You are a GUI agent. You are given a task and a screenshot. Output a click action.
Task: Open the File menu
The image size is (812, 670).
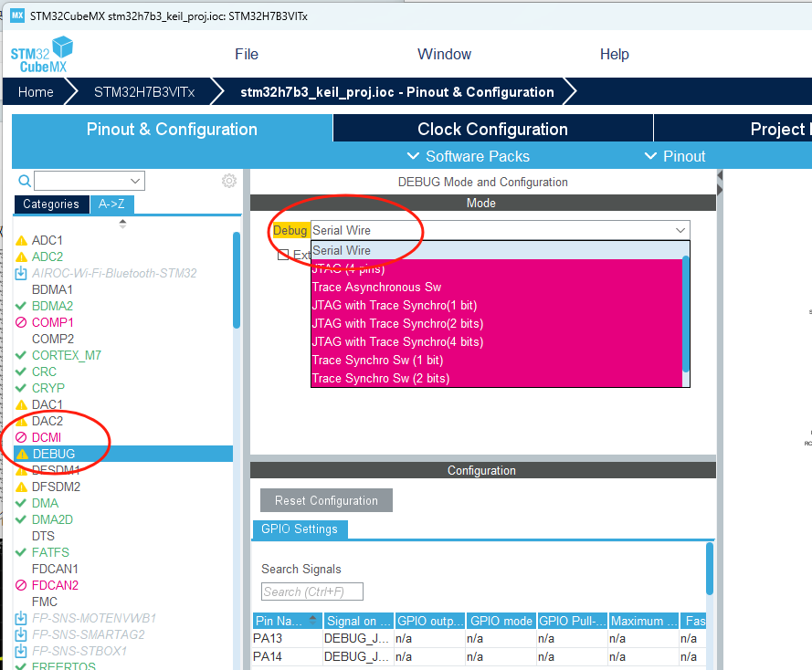247,55
